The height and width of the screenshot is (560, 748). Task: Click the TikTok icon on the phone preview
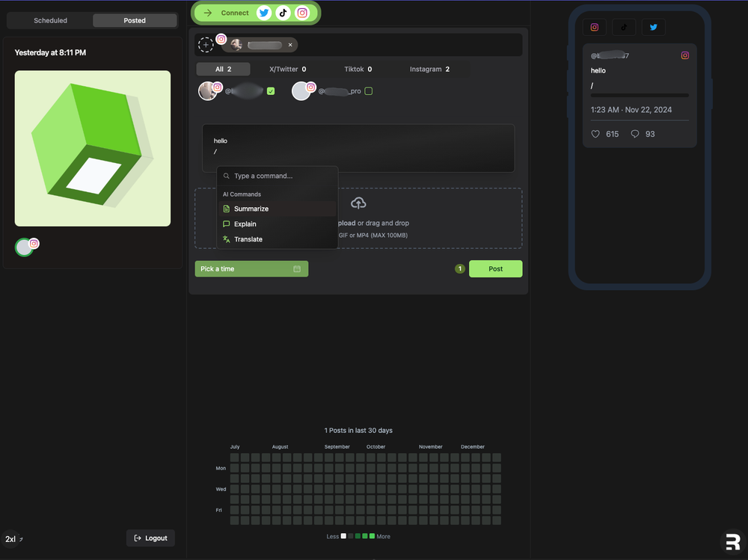[624, 27]
